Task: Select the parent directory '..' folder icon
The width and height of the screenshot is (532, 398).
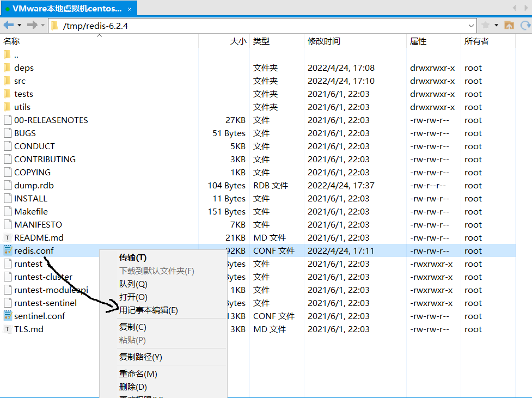Action: tap(7, 54)
